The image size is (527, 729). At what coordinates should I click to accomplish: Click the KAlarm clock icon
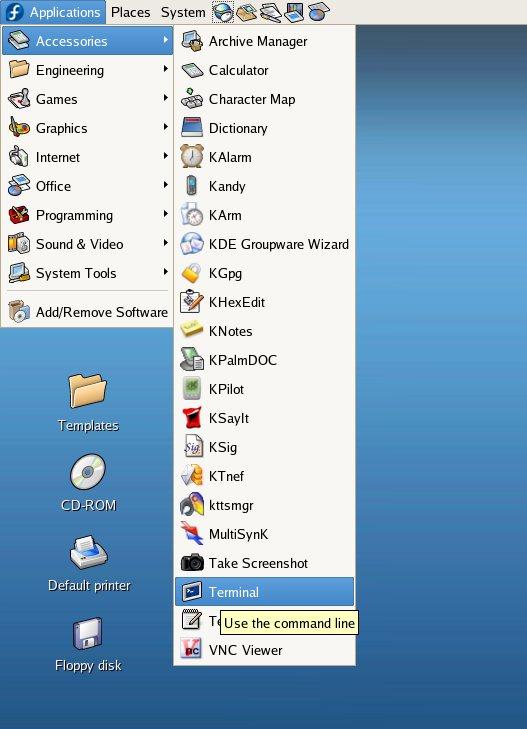pyautogui.click(x=191, y=157)
